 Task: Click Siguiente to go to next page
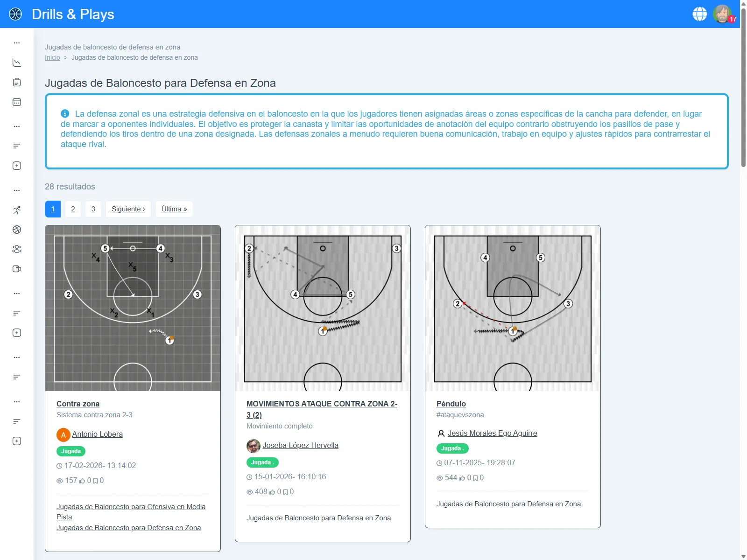click(x=128, y=209)
